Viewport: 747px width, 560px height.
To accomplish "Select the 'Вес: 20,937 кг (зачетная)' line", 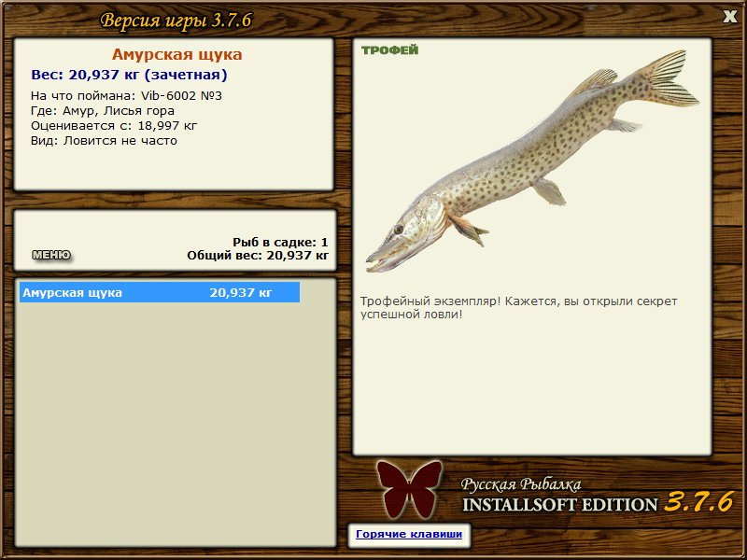I will tap(129, 75).
